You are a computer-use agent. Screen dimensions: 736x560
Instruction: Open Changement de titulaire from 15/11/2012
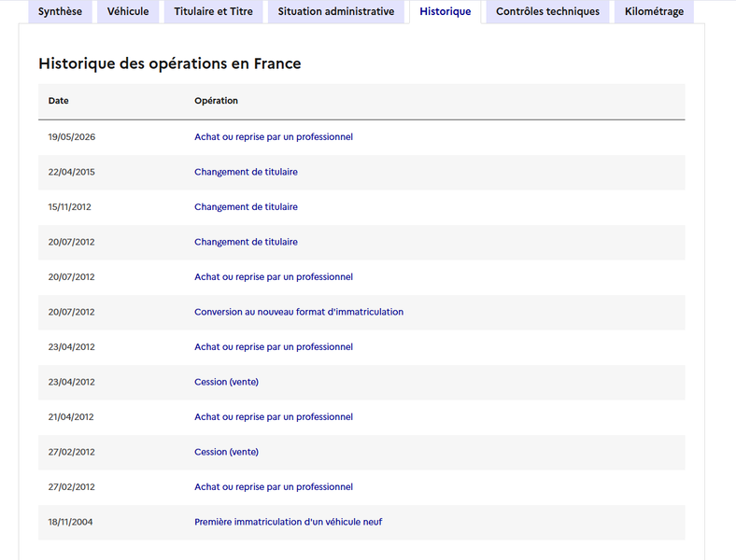point(246,207)
